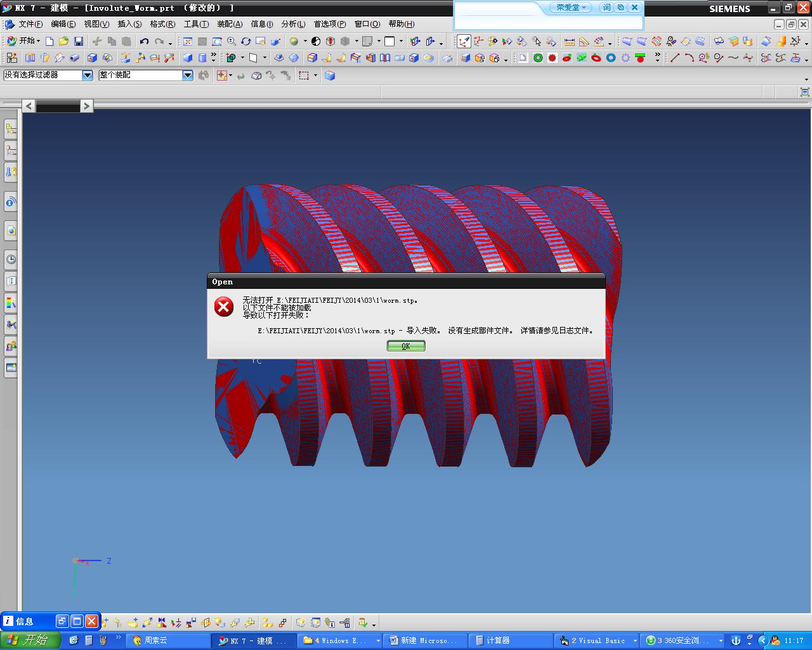Viewport: 812px width, 650px height.
Task: Click the blue ring gear icon
Action: point(611,58)
